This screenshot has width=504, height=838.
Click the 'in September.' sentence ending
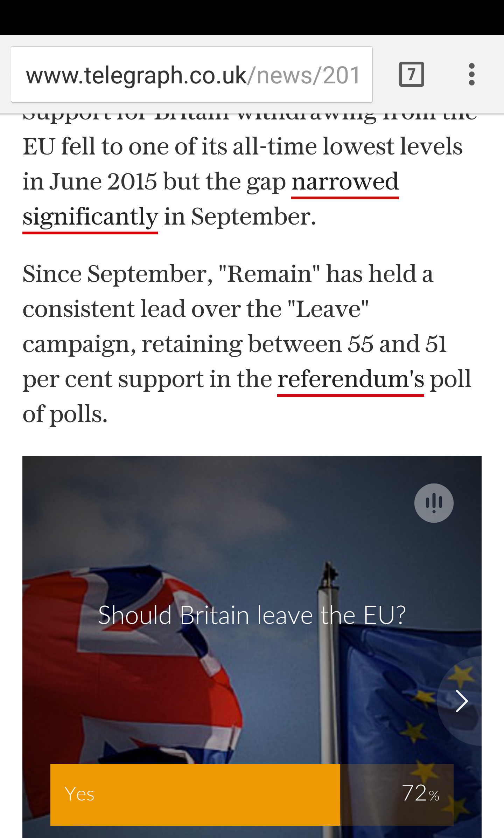point(239,217)
